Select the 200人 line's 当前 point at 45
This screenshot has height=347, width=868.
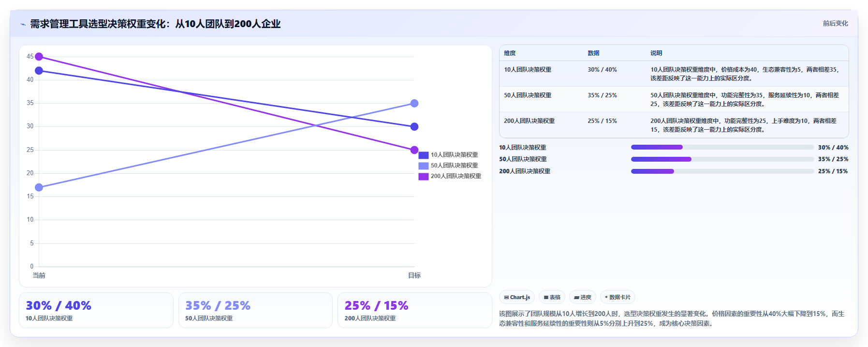click(39, 57)
